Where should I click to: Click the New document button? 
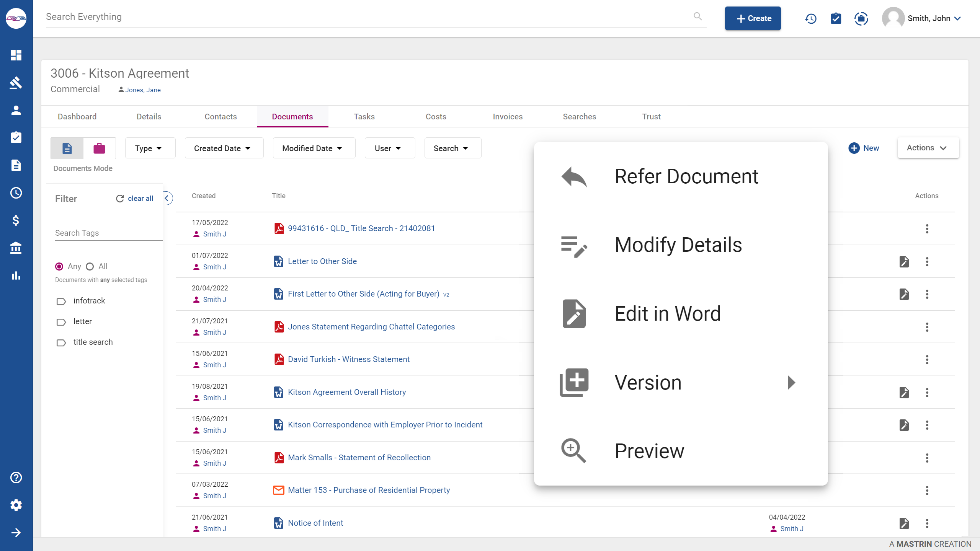point(865,148)
